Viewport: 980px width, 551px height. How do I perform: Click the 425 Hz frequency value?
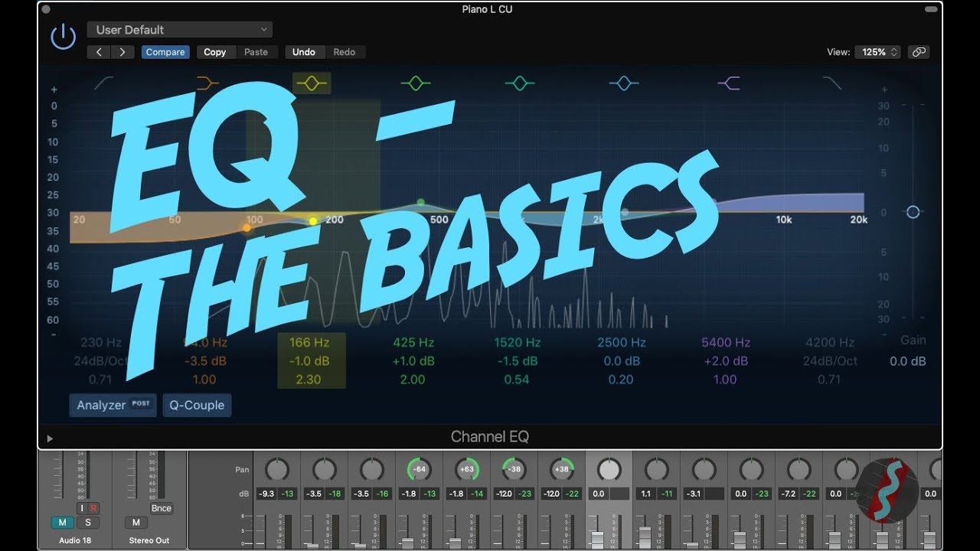point(413,342)
